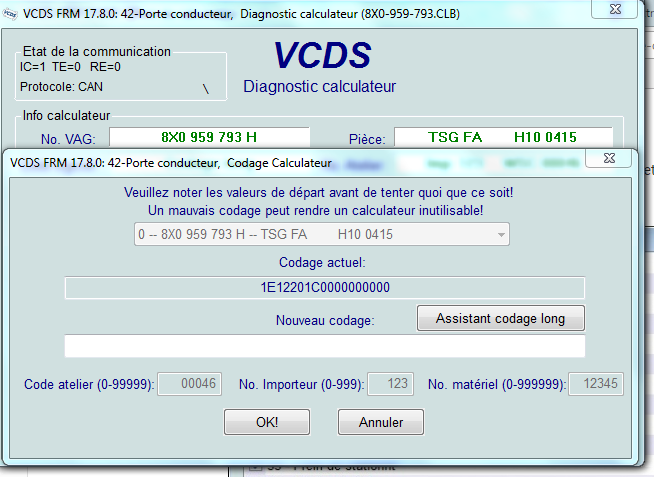The height and width of the screenshot is (477, 654).
Task: Click the Info calculateur group label
Action: point(66,115)
